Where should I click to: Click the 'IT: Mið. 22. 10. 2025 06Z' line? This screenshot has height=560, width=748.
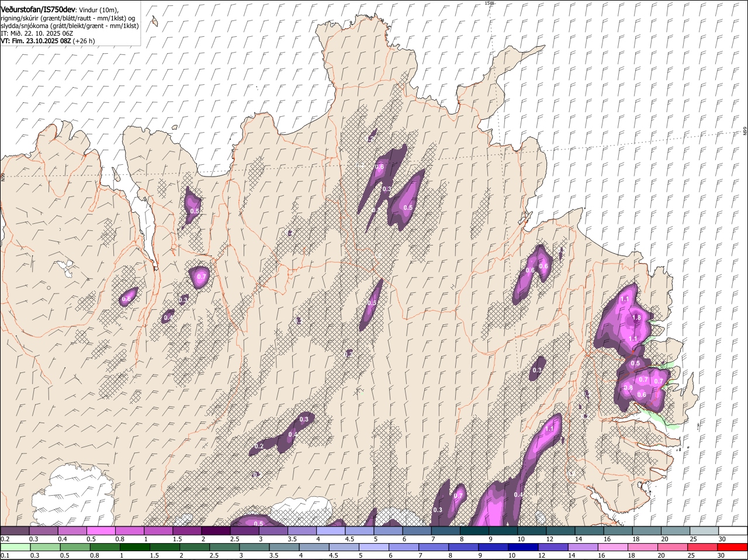coord(37,34)
